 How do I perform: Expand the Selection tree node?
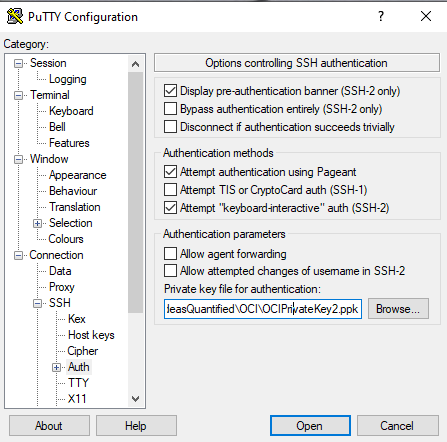coord(37,223)
